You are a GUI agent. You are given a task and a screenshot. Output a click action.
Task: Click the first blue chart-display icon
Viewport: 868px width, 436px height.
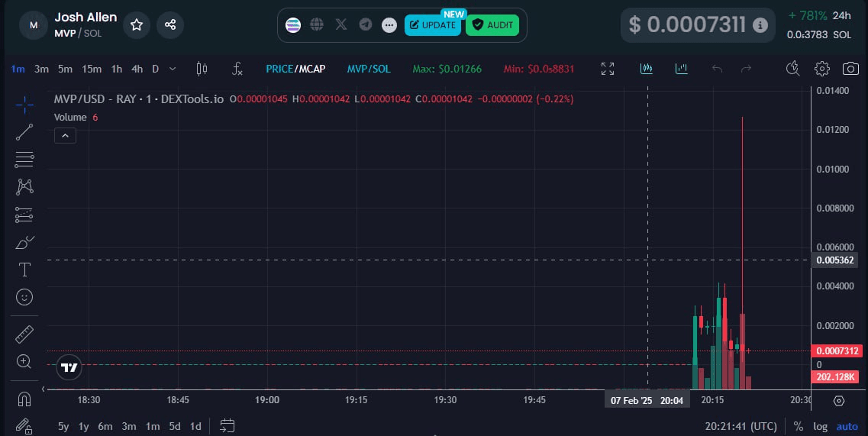[646, 69]
